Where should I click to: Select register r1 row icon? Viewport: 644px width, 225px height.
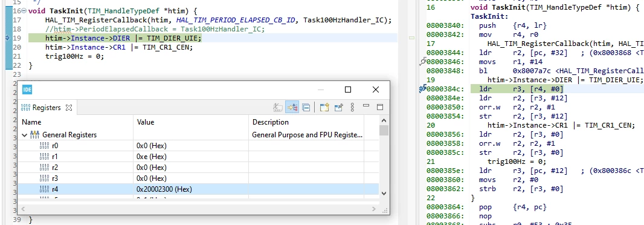[44, 156]
